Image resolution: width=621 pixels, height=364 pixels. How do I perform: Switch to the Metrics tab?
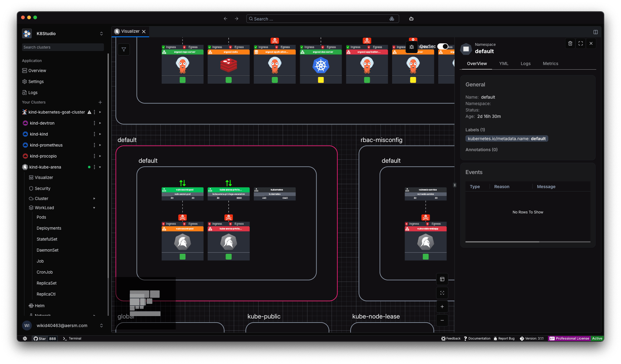click(550, 64)
